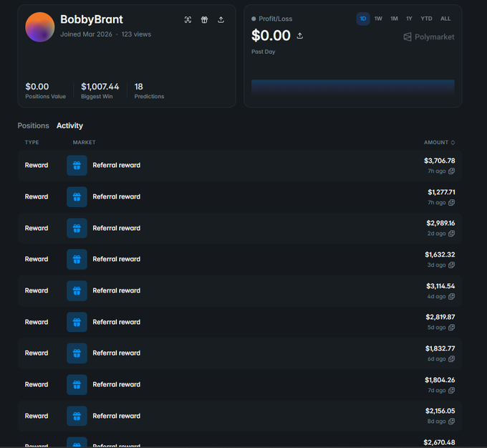Screen dimensions: 487x448
Task: Click the BobbyBrant username
Action: [x=92, y=19]
